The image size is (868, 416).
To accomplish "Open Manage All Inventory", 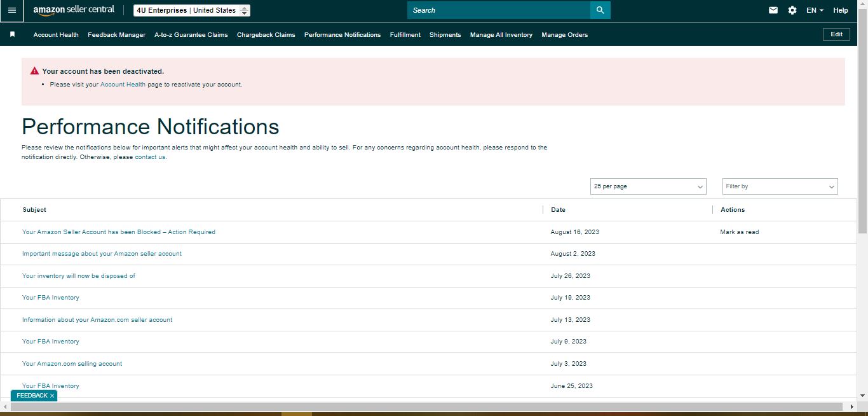I will click(501, 34).
